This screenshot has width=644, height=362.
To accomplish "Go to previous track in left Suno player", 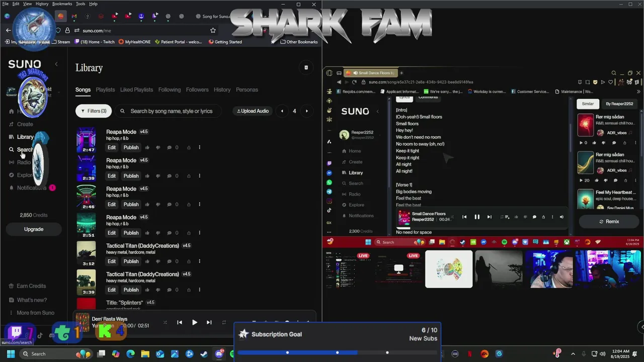I will (180, 322).
